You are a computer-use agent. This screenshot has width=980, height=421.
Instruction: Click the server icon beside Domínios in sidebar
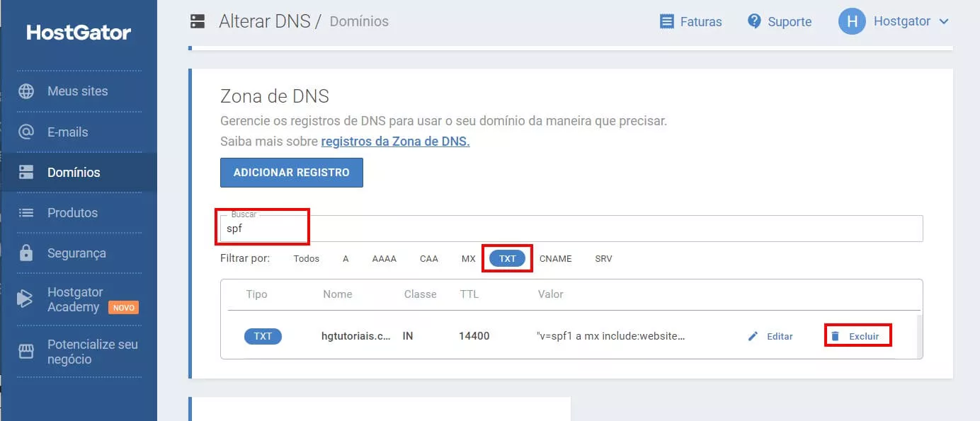[26, 172]
